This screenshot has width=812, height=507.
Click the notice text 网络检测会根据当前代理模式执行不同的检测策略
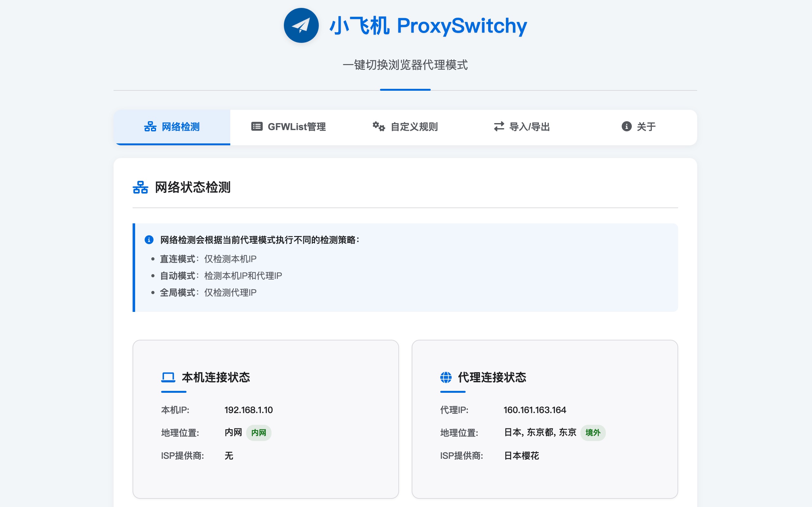pyautogui.click(x=260, y=240)
